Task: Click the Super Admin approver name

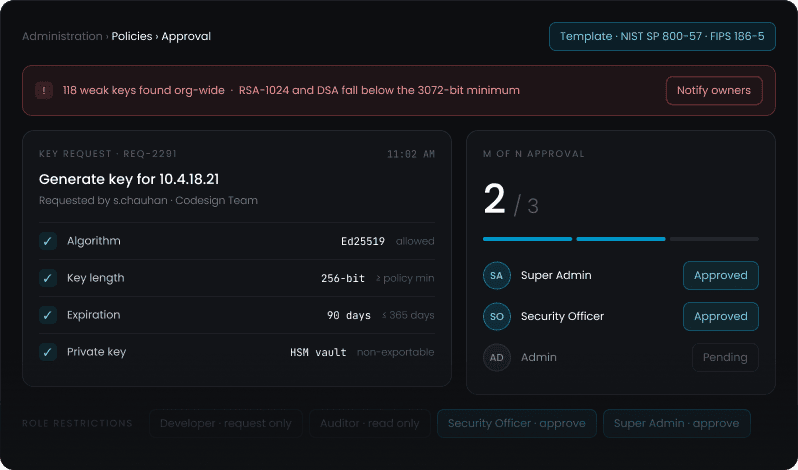Action: click(x=556, y=275)
